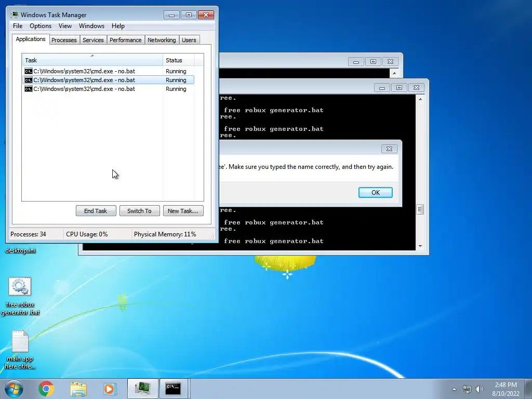Click the Task Manager taskbar button
Image resolution: width=532 pixels, height=399 pixels.
142,389
